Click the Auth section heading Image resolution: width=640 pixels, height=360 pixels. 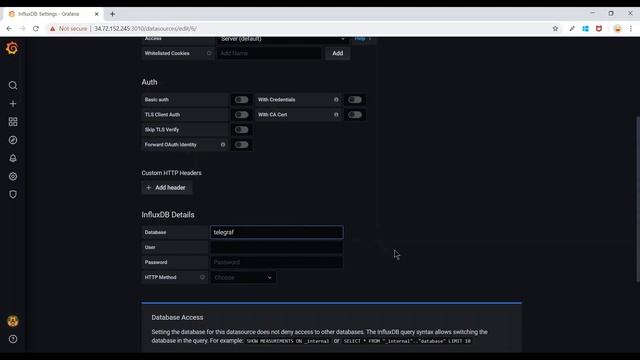(149, 82)
